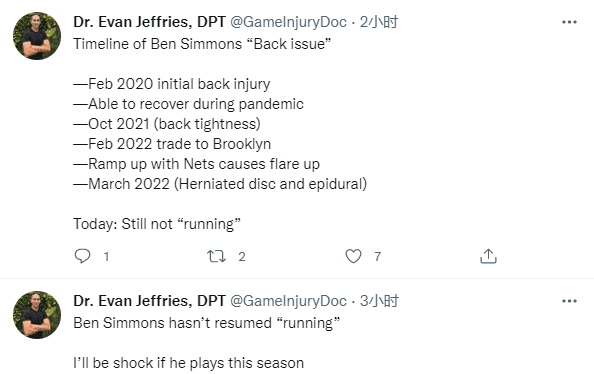
Task: View the like count of 7
Action: [377, 257]
